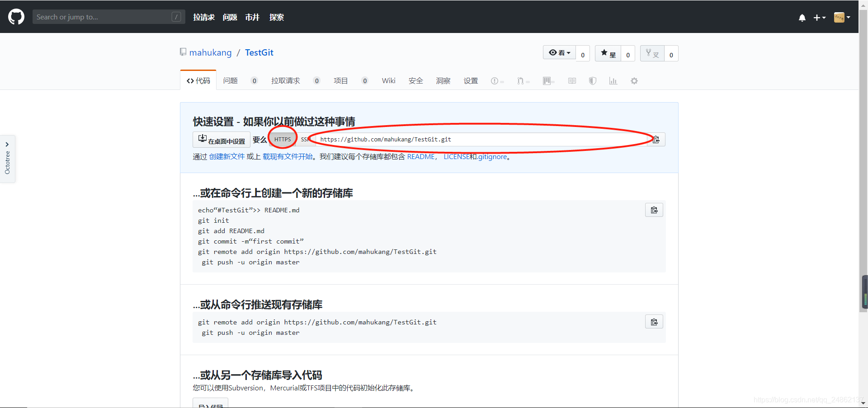Screen dimensions: 868x408
Task: Open the mahukang owner profile link
Action: pyautogui.click(x=210, y=52)
